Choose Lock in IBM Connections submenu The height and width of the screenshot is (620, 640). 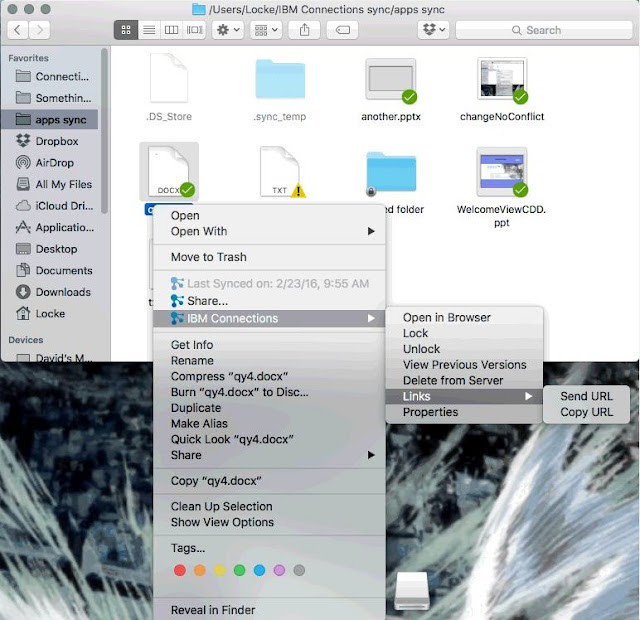[x=464, y=333]
